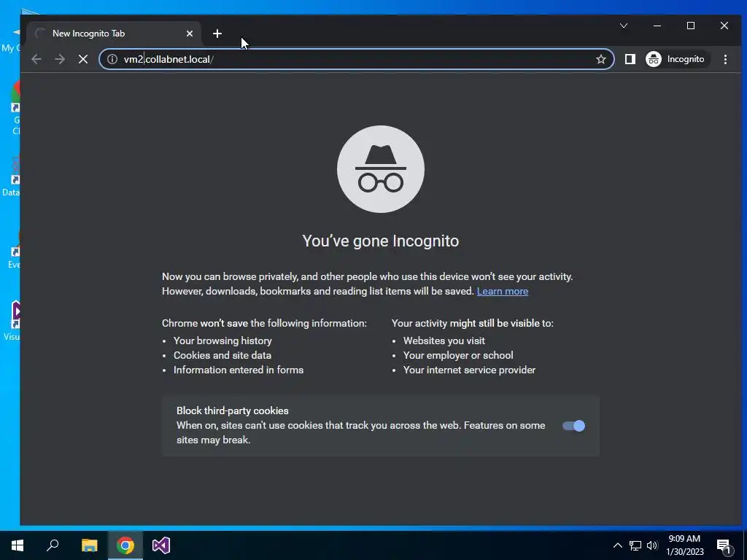Go back to the previous page
Viewport: 747px width, 560px height.
pos(36,59)
